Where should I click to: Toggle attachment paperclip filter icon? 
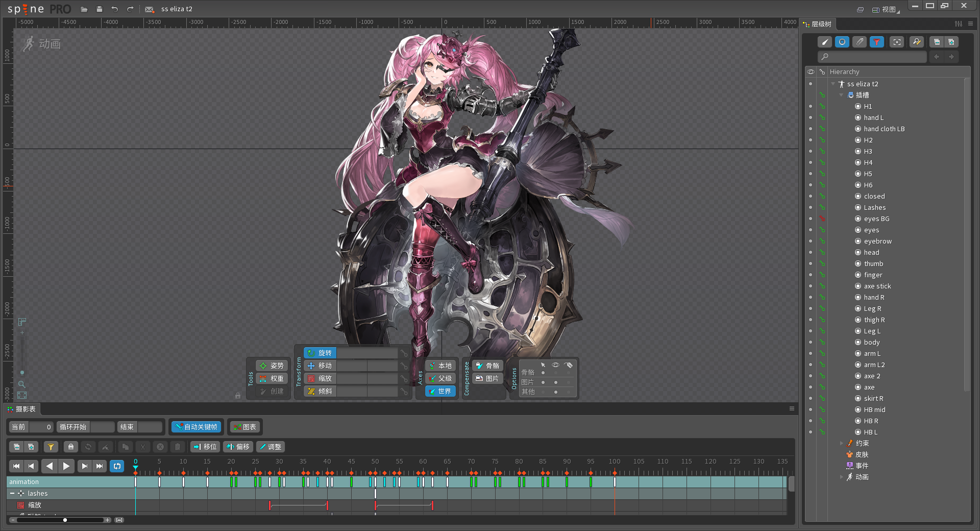click(x=860, y=42)
